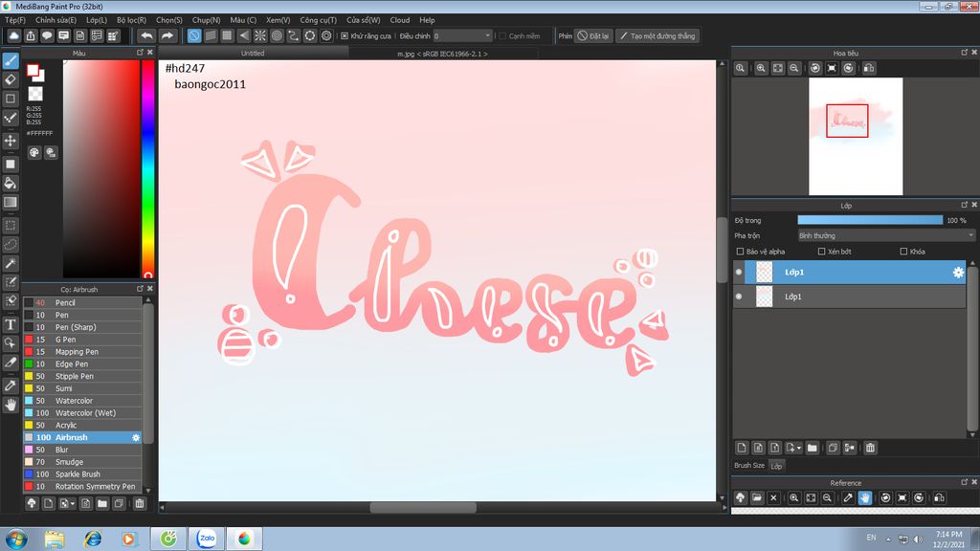
Task: Select the Watercolor (Wet) brush
Action: point(82,413)
